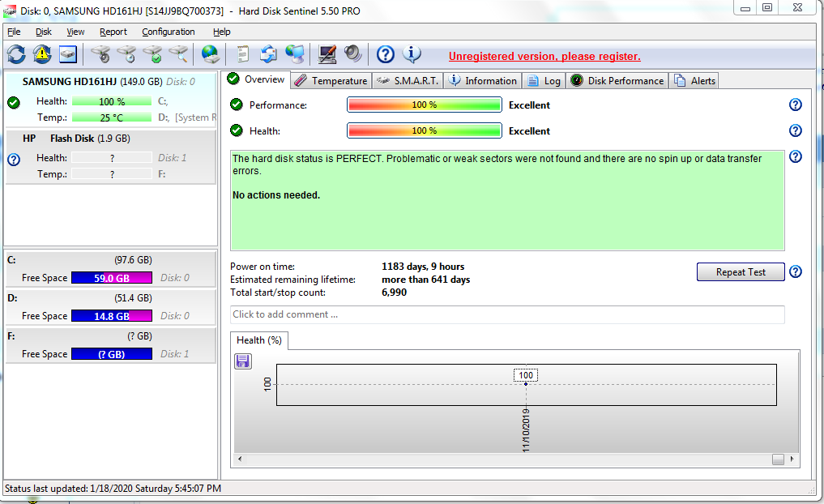This screenshot has width=824, height=504.
Task: Click the blue question mark toolbar icon
Action: tap(386, 54)
